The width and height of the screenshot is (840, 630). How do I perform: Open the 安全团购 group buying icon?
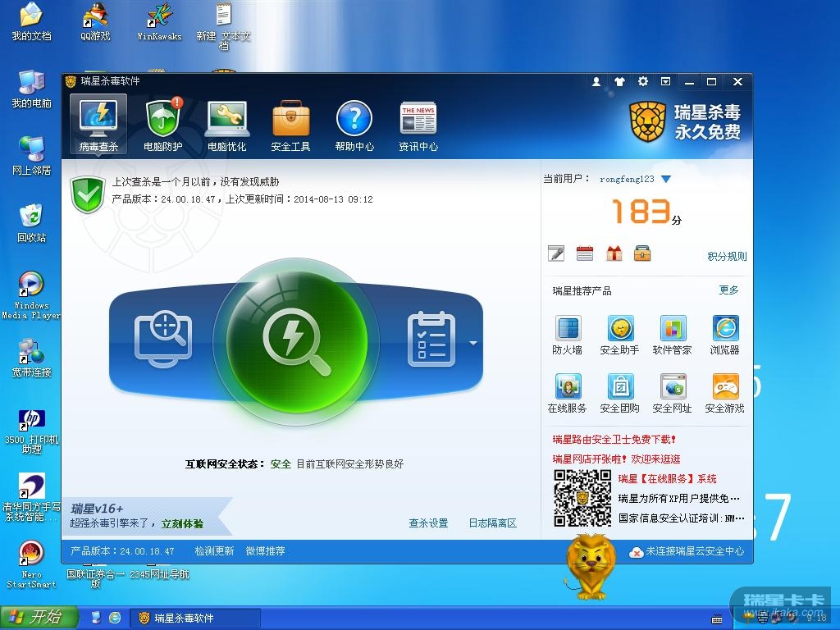(x=620, y=394)
